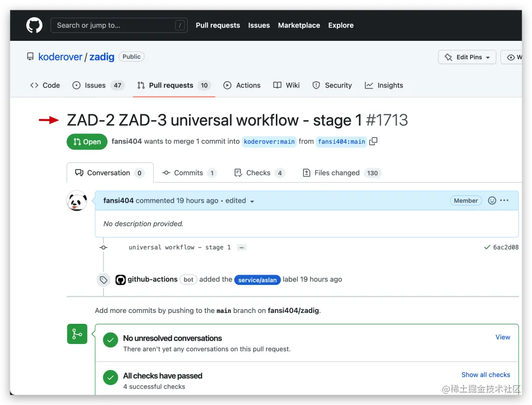Image resolution: width=532 pixels, height=405 pixels.
Task: Select the repository Pull requests tab
Action: click(x=174, y=86)
